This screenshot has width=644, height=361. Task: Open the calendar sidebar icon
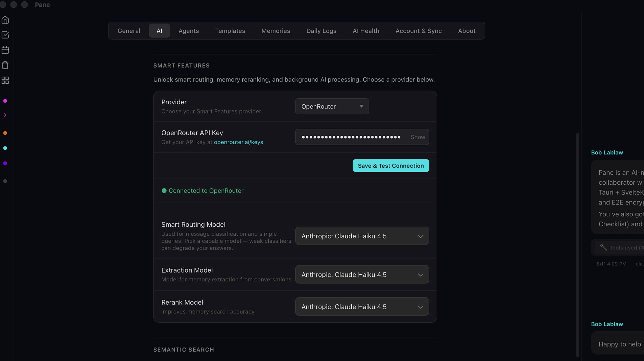point(5,50)
